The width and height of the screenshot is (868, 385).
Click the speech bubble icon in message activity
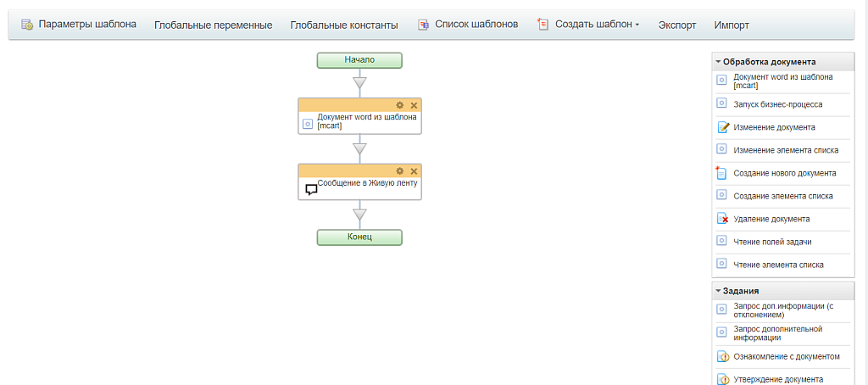click(310, 189)
